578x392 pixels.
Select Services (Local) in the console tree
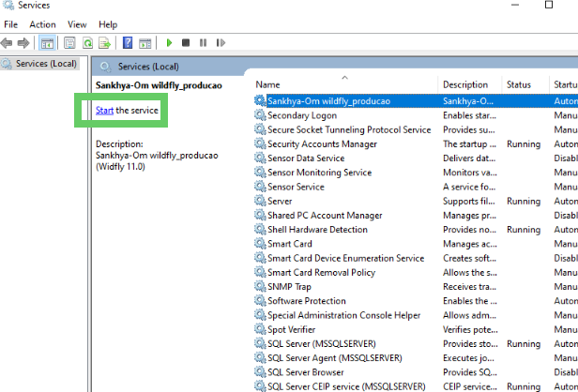pyautogui.click(x=46, y=64)
